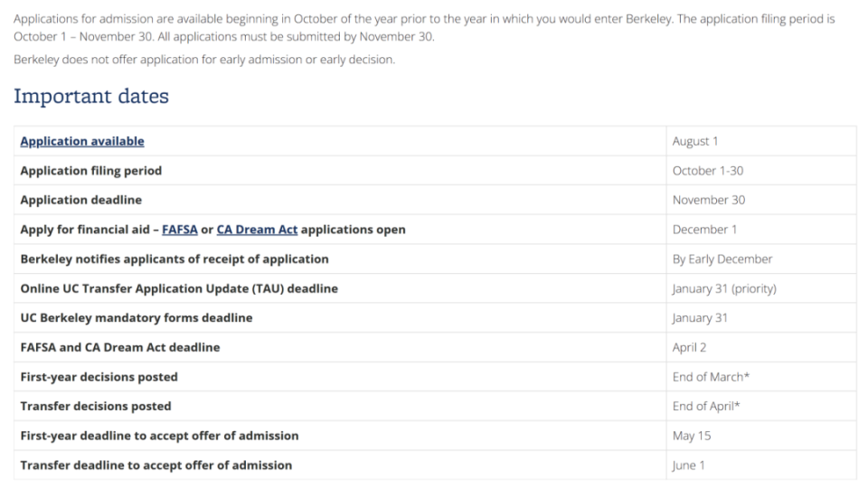This screenshot has width=868, height=489.
Task: Click the TAU deadline row label
Action: (x=179, y=288)
